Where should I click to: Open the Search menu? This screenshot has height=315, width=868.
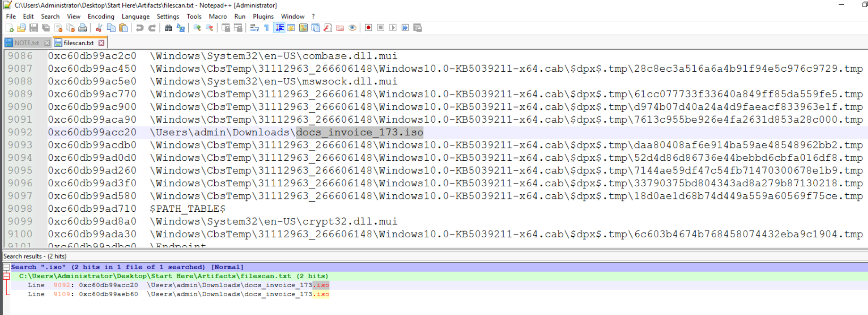(x=51, y=17)
